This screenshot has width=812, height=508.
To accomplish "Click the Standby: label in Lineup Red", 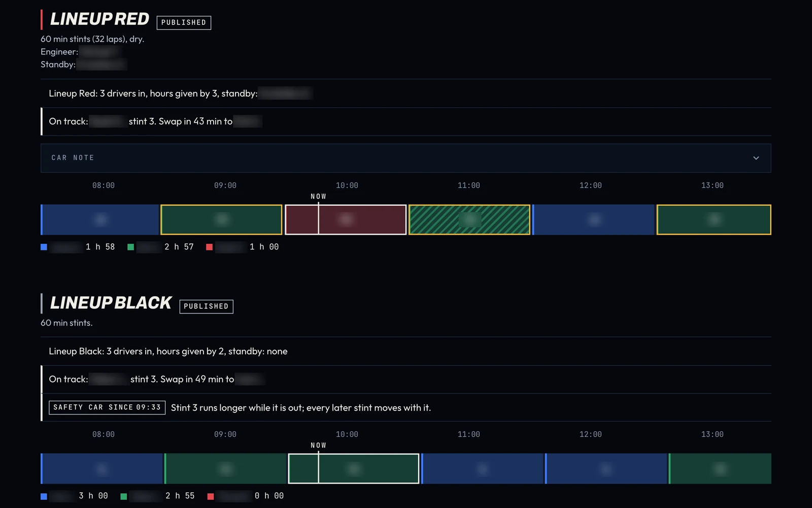I will click(58, 65).
